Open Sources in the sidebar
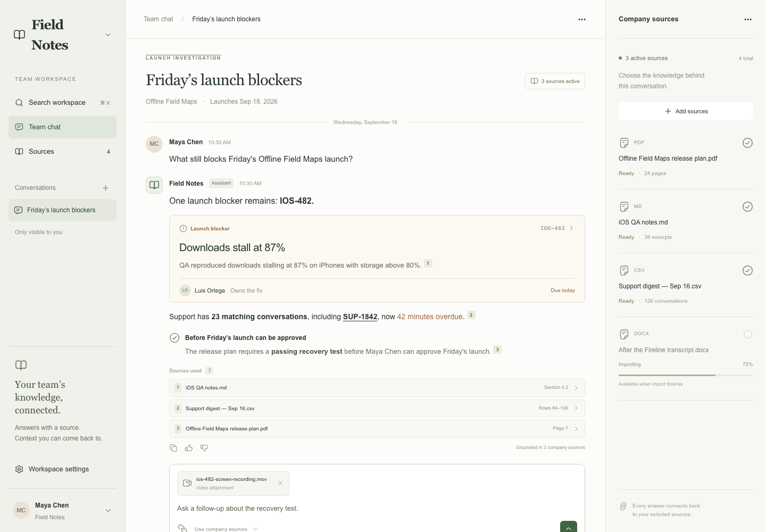Screen dimensions: 766x532 coord(62,152)
